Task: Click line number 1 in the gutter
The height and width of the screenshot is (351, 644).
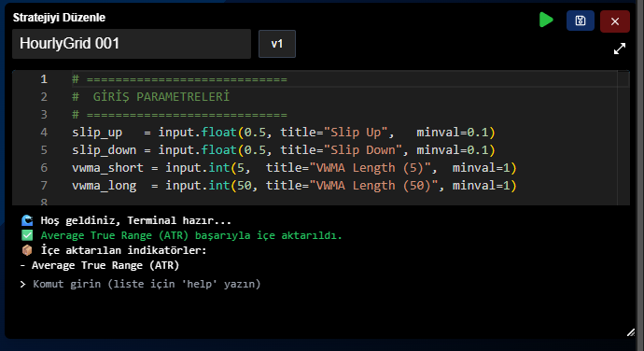Action: click(x=44, y=79)
